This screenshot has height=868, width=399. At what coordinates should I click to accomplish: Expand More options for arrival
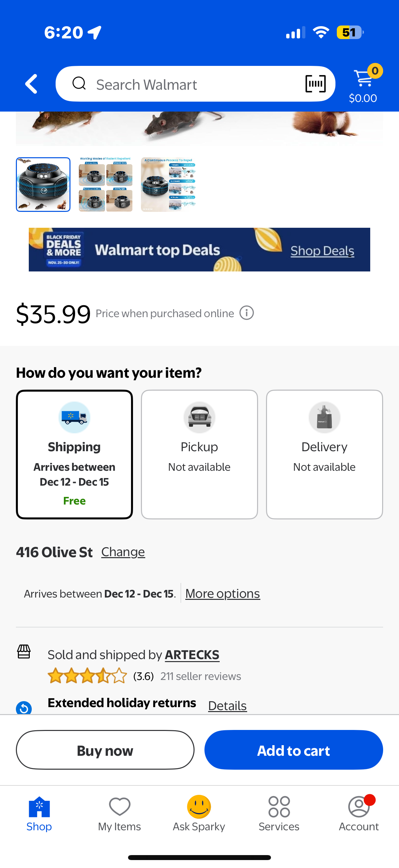pos(223,593)
